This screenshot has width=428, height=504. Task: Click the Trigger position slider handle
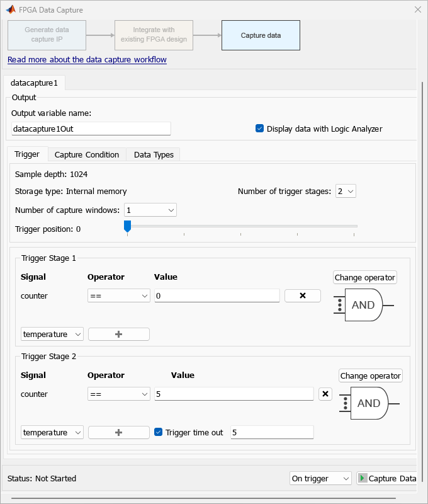tap(127, 226)
